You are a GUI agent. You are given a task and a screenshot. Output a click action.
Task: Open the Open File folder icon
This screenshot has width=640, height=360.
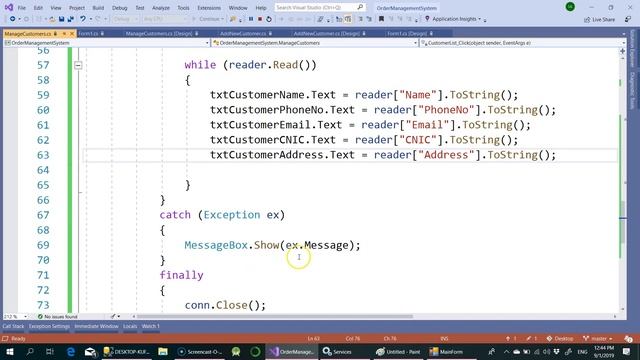52,19
